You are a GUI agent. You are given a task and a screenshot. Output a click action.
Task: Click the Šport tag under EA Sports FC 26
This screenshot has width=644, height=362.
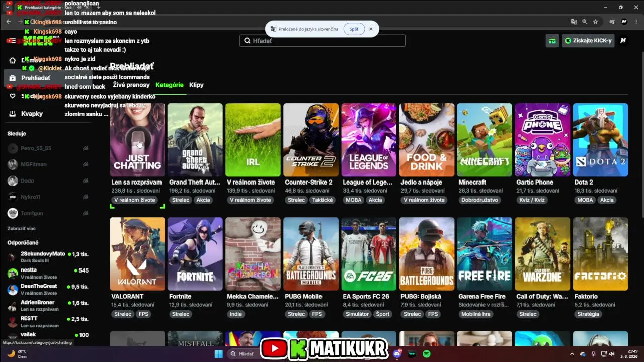[x=383, y=314]
